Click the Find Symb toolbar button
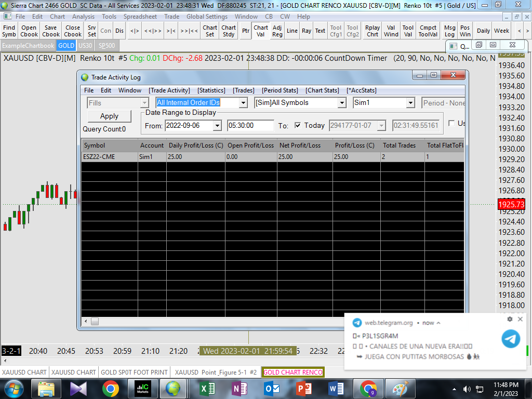 pyautogui.click(x=9, y=31)
